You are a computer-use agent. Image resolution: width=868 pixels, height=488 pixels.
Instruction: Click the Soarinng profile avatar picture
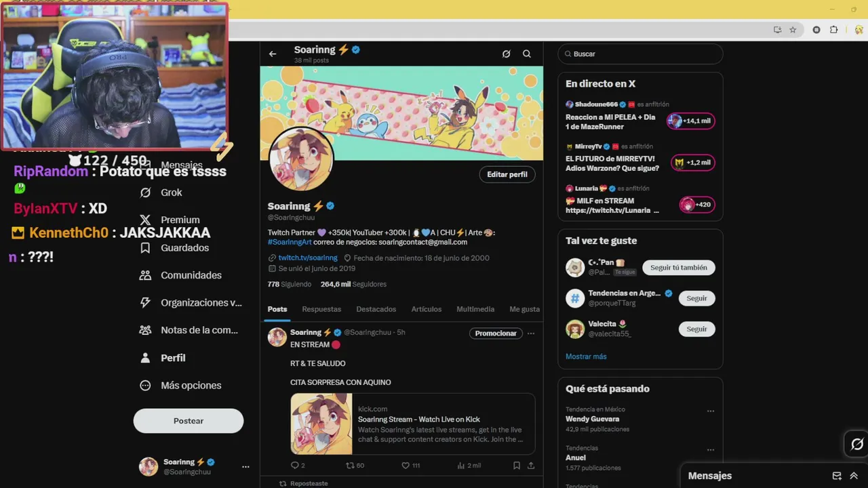[301, 160]
